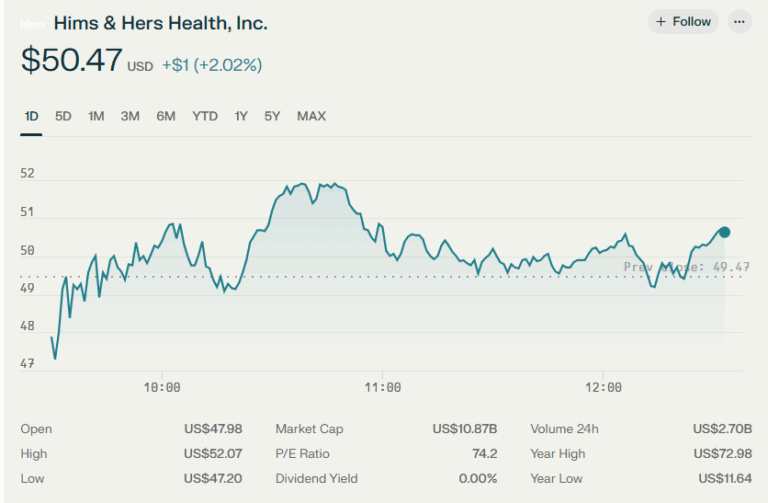Viewport: 768px width, 503px height.
Task: Click the hims company logo
Action: tap(32, 24)
